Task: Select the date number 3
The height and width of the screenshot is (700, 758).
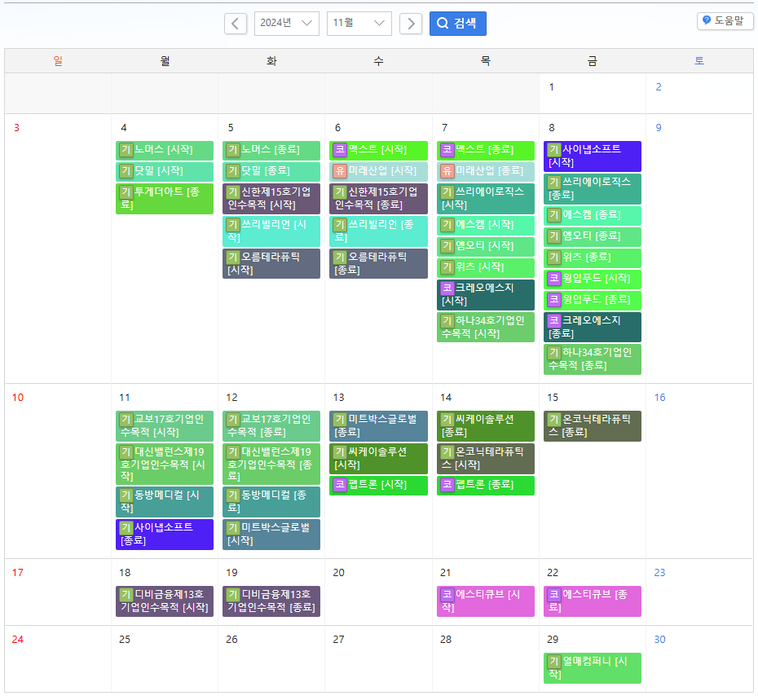Action: click(x=16, y=128)
